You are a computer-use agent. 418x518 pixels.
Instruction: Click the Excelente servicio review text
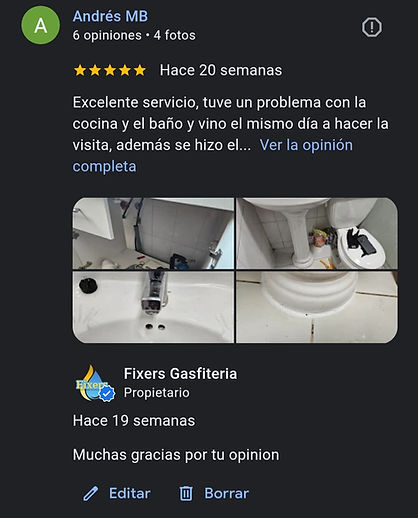(231, 124)
